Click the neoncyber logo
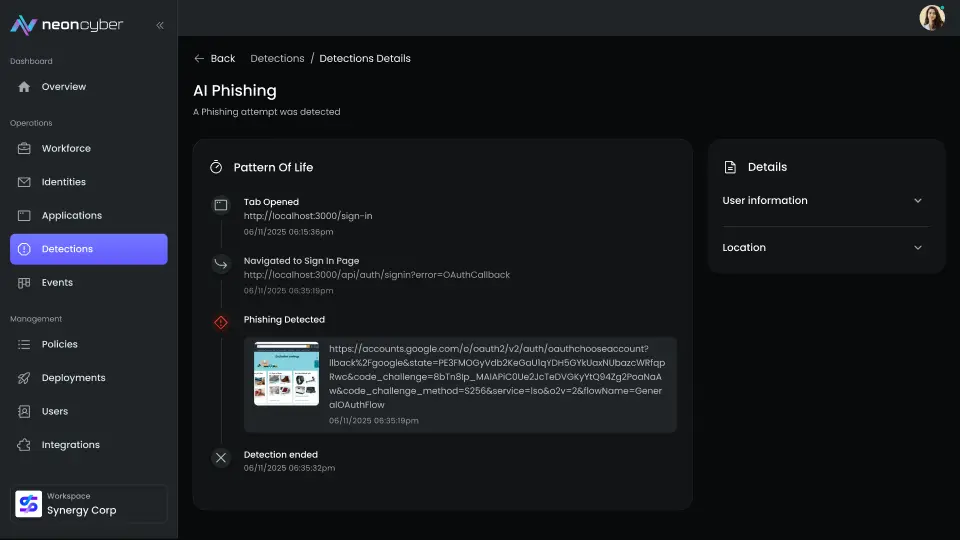Viewport: 960px width, 540px height. click(x=67, y=24)
